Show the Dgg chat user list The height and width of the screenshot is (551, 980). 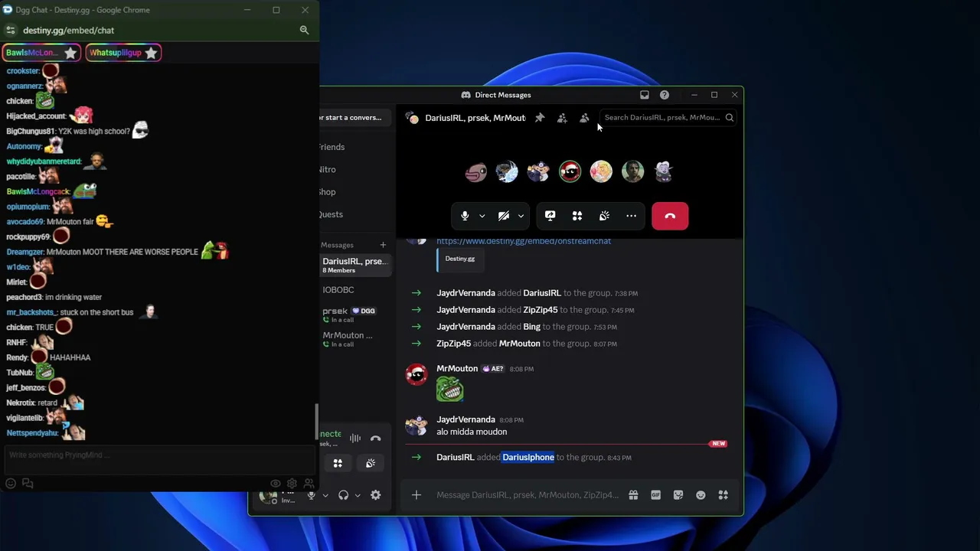[x=309, y=484]
